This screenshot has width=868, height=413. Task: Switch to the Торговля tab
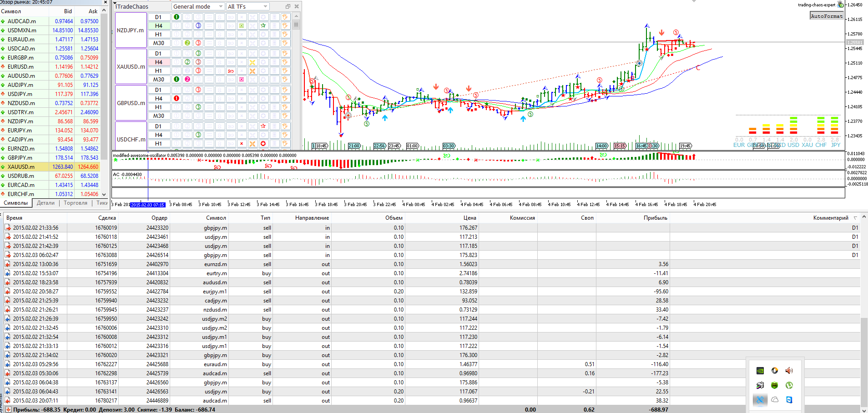click(x=76, y=203)
